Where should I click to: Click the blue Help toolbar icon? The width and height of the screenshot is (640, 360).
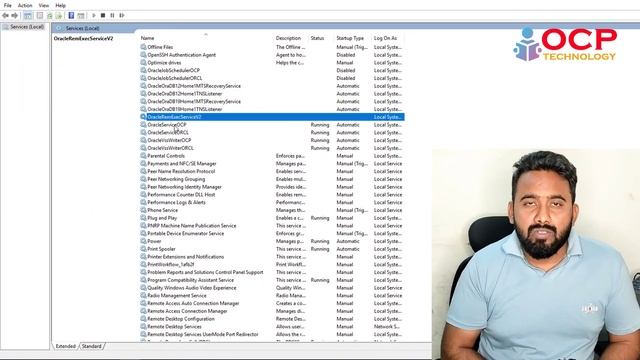[x=71, y=16]
